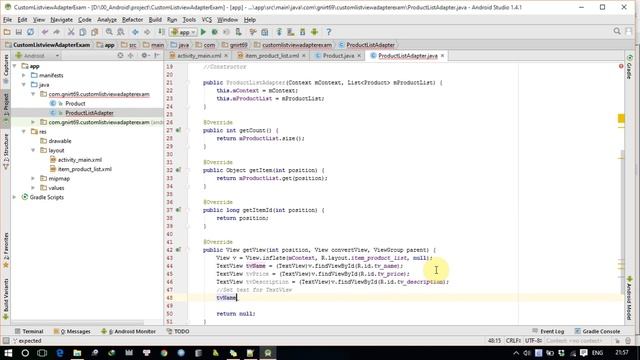Click the Attach debugger toolbar icon
The width and height of the screenshot is (640, 360).
tap(239, 32)
